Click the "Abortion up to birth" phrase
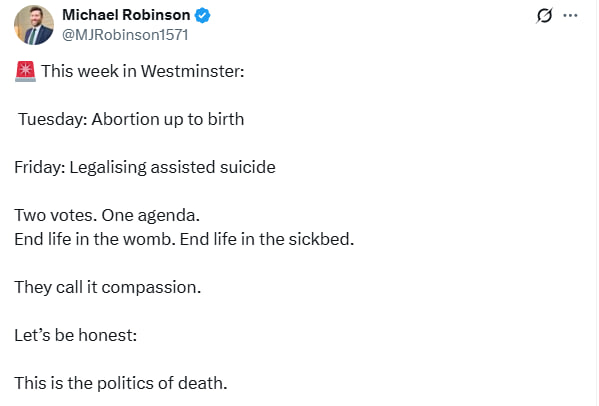The image size is (599, 406). [168, 120]
